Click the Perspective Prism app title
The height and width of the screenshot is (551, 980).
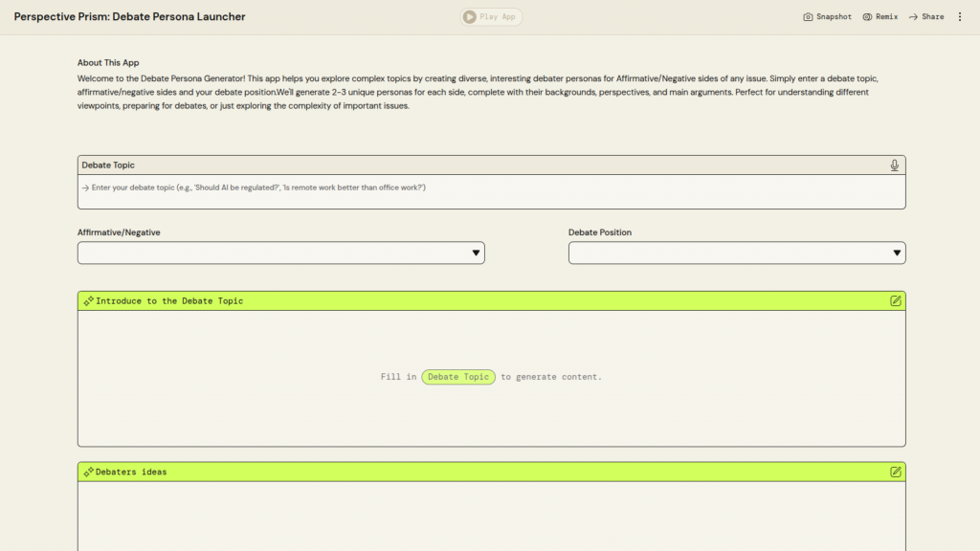(129, 17)
